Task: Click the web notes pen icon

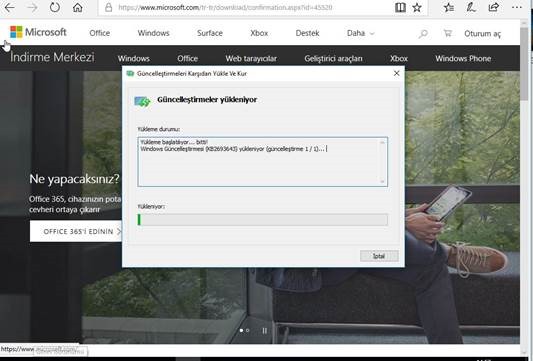Action: (x=471, y=7)
